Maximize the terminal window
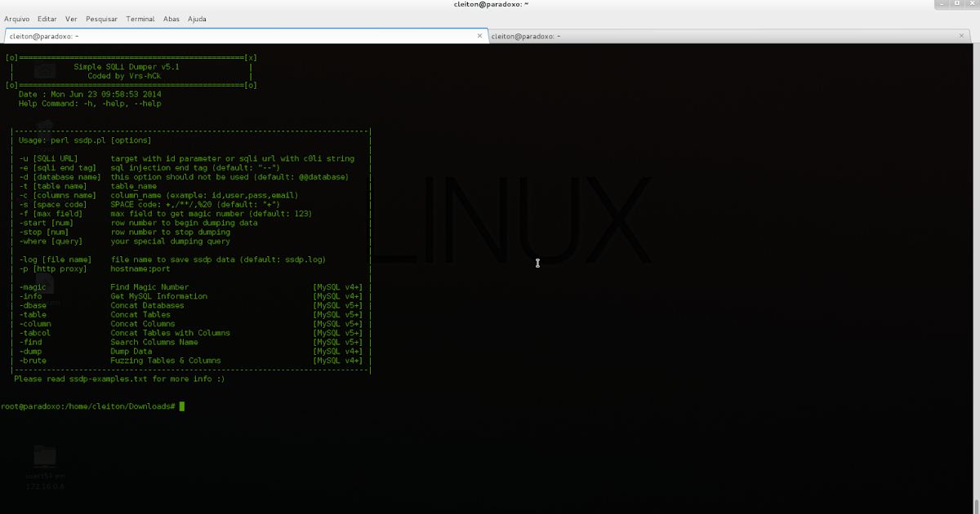The width and height of the screenshot is (980, 514). (x=957, y=4)
